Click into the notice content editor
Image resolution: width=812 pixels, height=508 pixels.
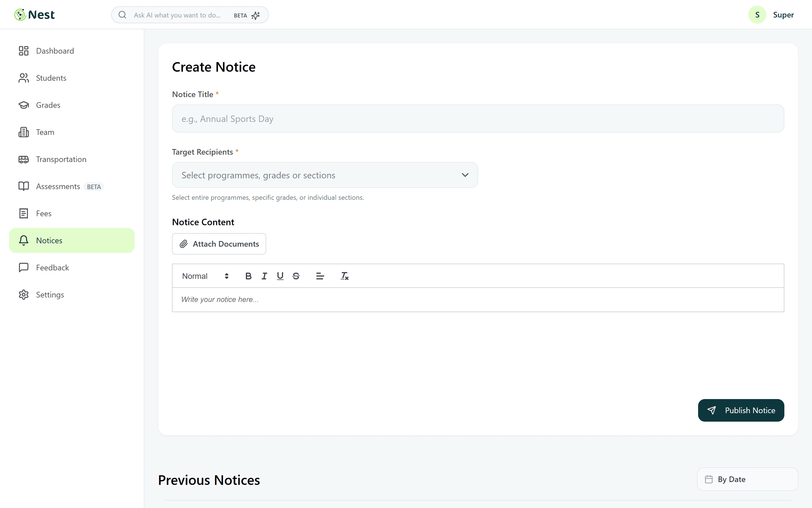coord(478,299)
